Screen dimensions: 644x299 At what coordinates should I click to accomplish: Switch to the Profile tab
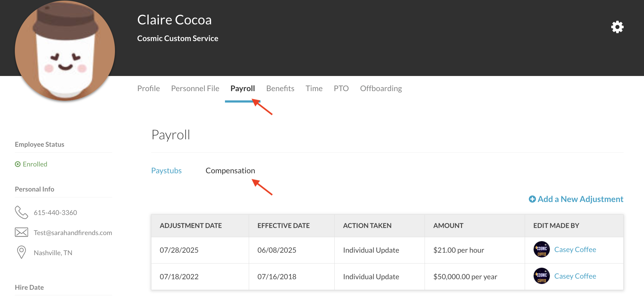pyautogui.click(x=149, y=89)
